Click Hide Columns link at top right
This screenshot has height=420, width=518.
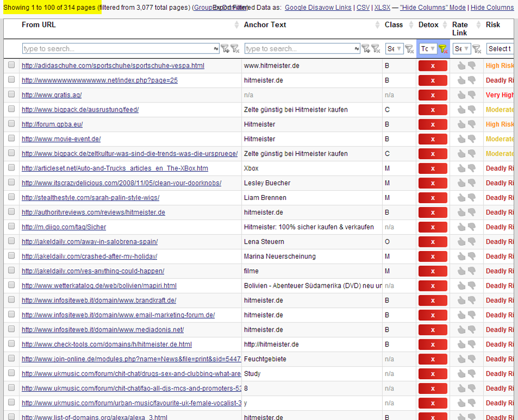click(x=492, y=7)
